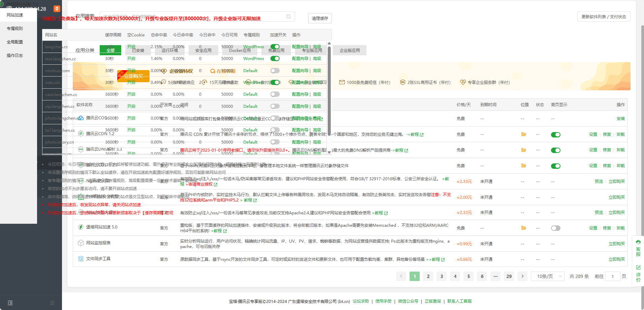Click the … more pages ellipsis

495,276
